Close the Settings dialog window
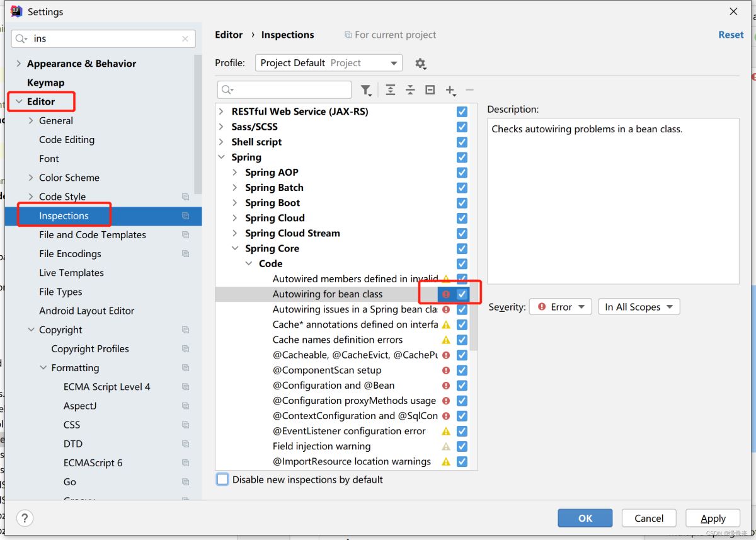756x540 pixels. click(x=733, y=11)
